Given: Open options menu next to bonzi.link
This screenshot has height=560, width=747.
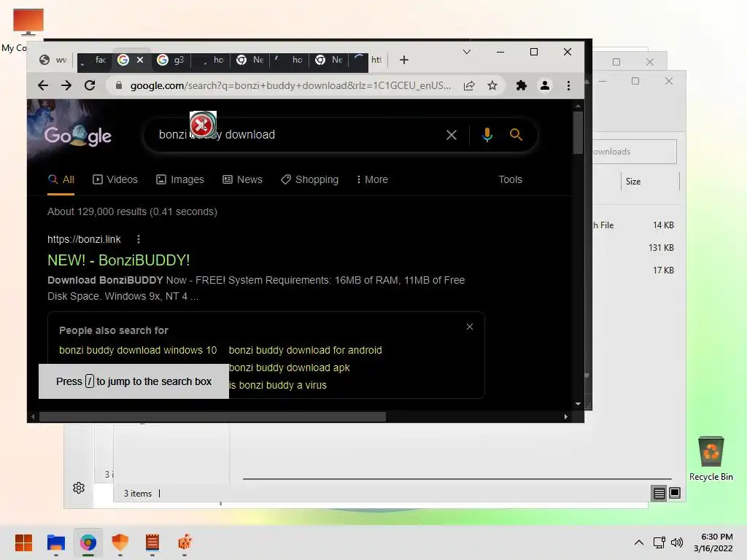Looking at the screenshot, I should (139, 239).
